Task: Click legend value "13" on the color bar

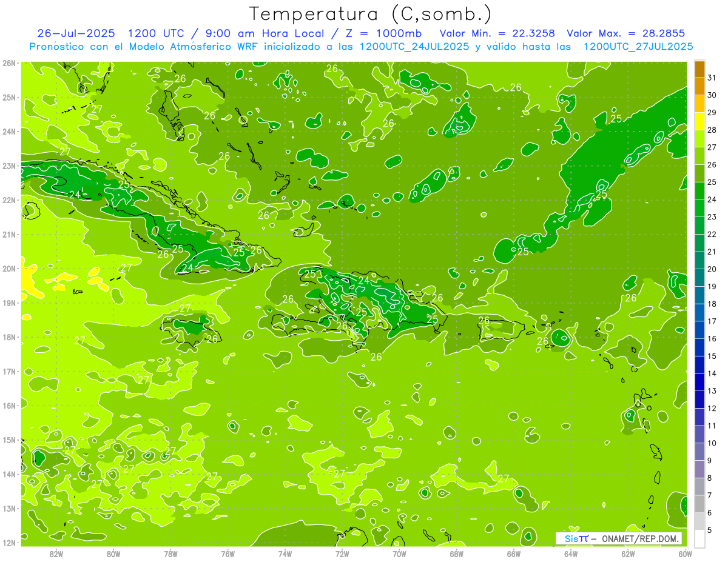Action: point(712,391)
